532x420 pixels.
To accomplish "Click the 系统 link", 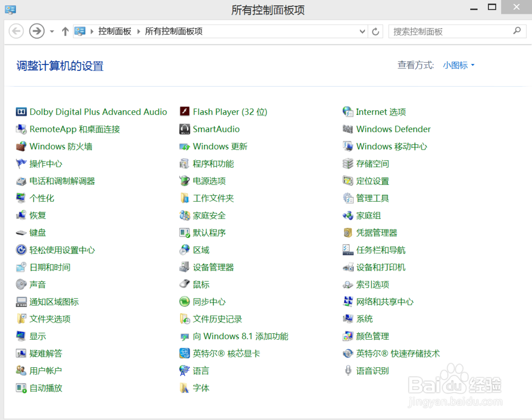I will coord(364,319).
